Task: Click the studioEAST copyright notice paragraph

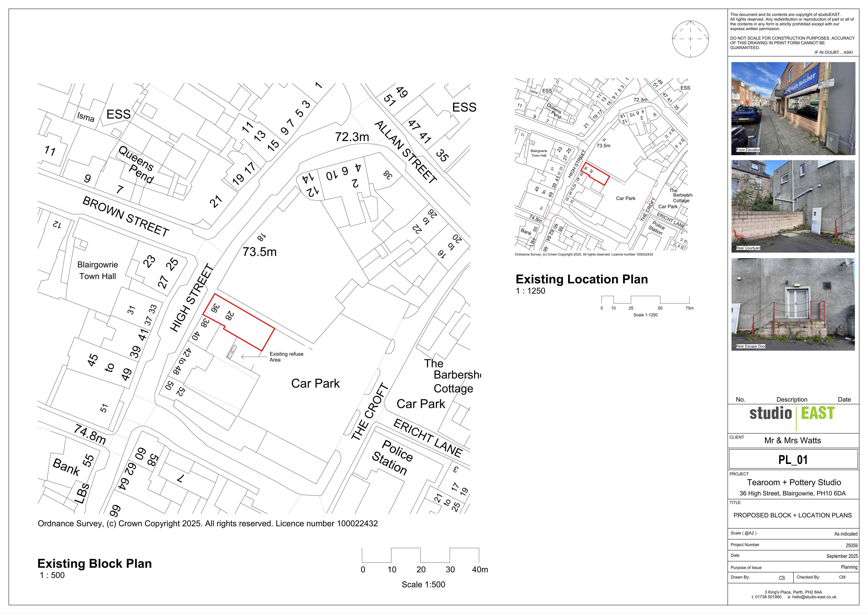Action: [792, 22]
